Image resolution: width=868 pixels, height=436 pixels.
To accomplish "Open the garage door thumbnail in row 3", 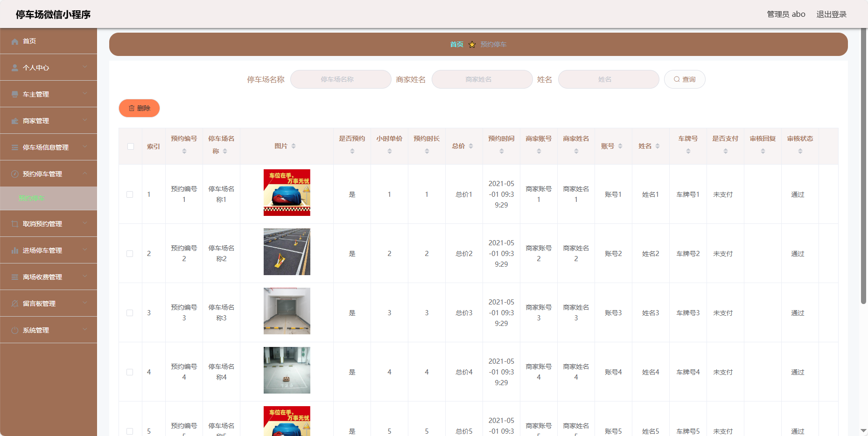I will click(x=287, y=311).
